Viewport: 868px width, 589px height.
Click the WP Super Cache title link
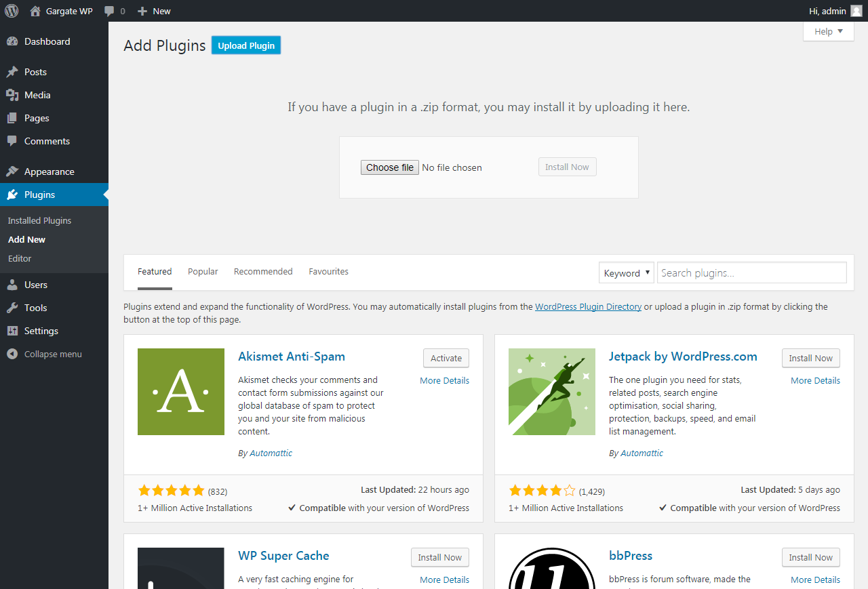(x=283, y=556)
